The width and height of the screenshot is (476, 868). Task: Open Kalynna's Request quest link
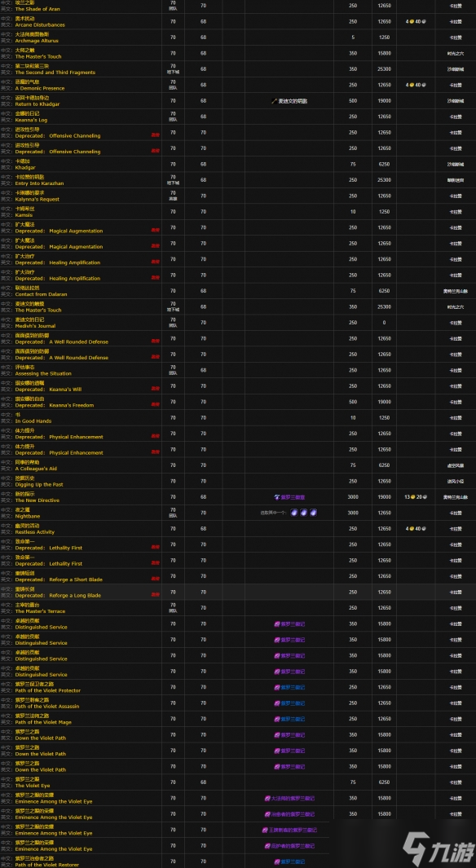[x=37, y=200]
